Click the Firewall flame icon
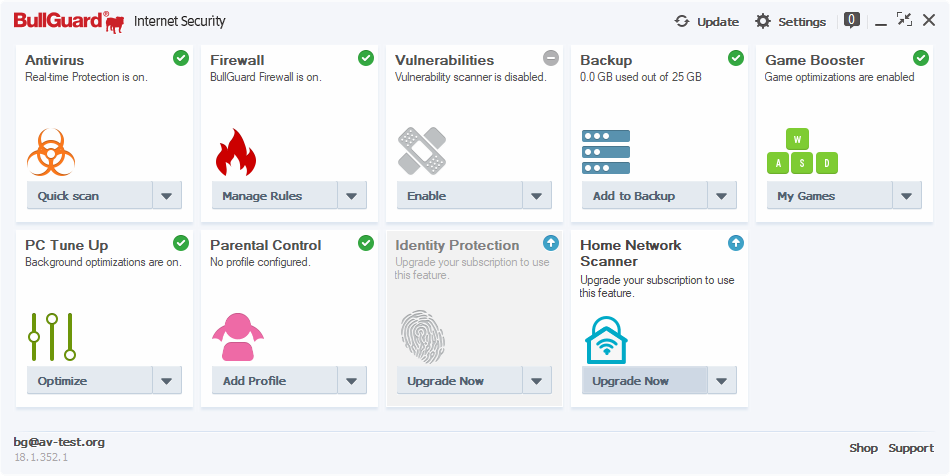Viewport: 950px width, 476px height. (x=236, y=152)
